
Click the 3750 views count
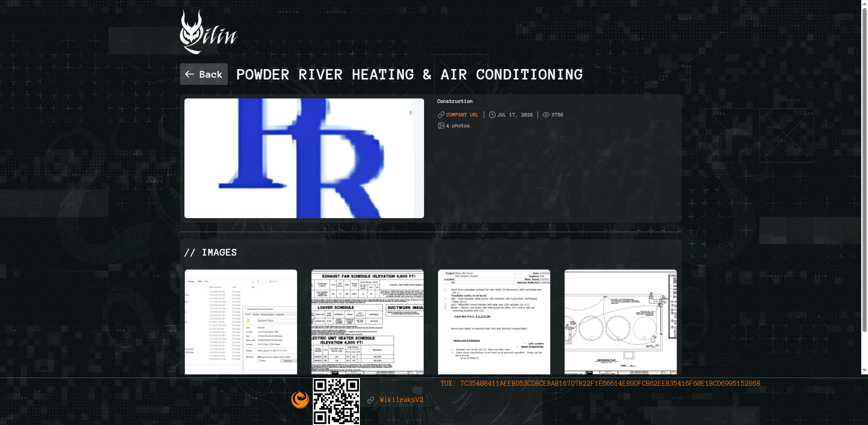557,115
